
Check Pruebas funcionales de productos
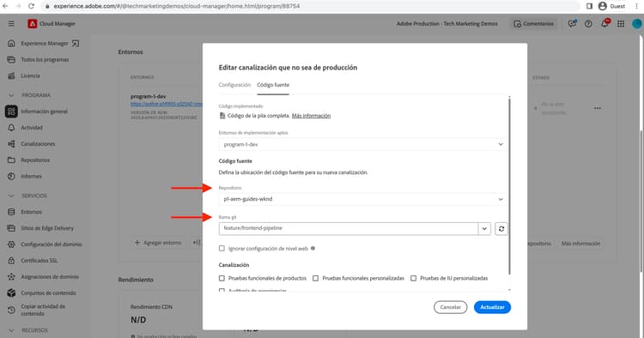tap(222, 278)
